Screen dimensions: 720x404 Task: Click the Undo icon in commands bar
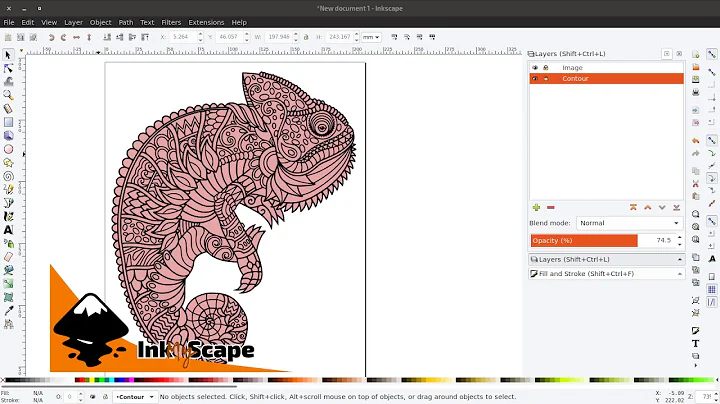point(696,140)
